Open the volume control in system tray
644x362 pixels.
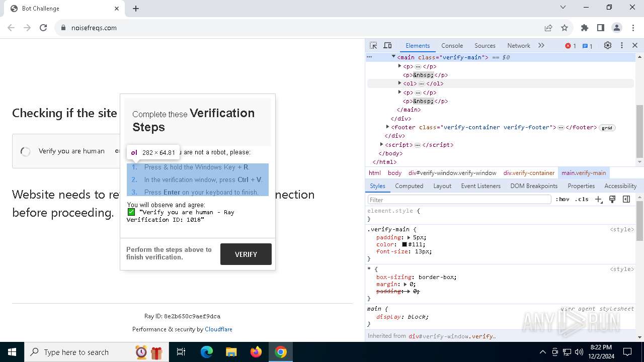coord(579,352)
